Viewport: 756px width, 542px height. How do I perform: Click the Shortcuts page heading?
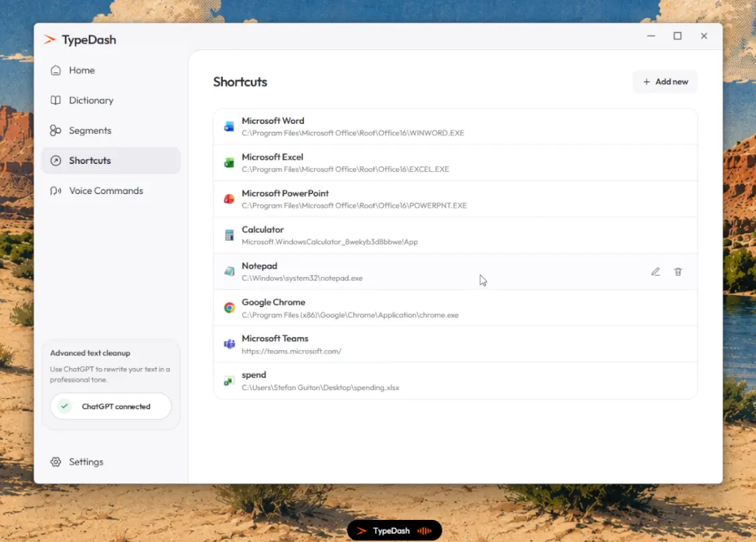pyautogui.click(x=240, y=82)
